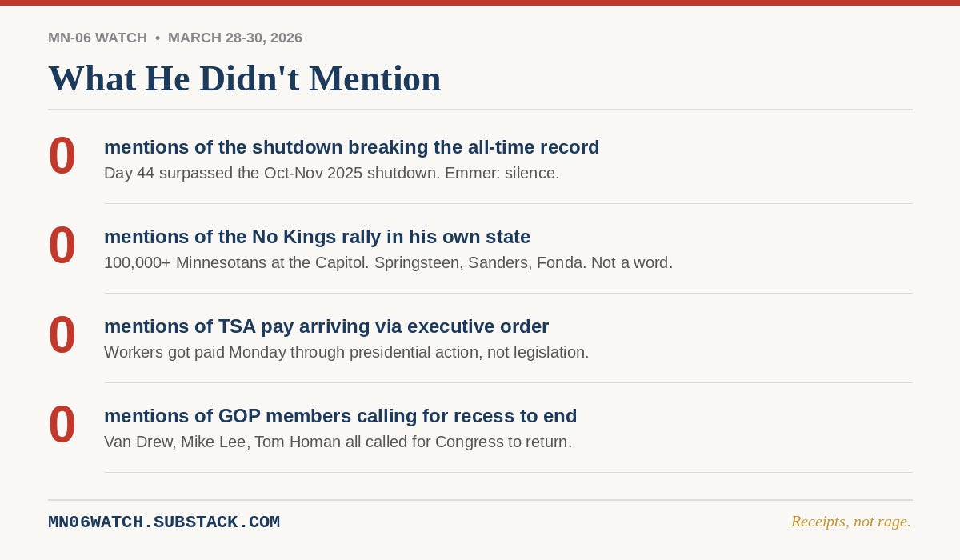
Task: Click the MARCH 28-30, 2026 date text
Action: (235, 38)
